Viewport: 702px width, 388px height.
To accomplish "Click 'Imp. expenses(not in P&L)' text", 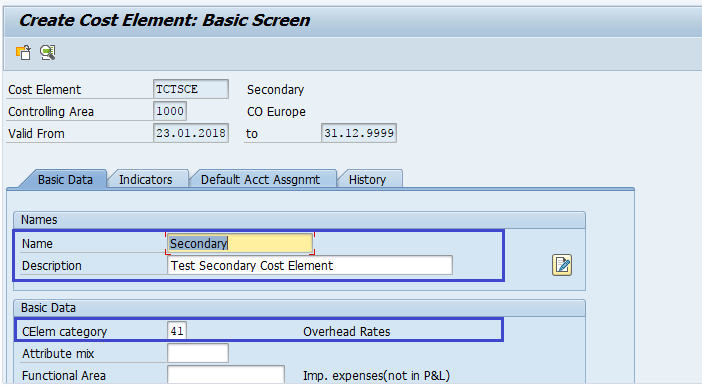I will coord(376,375).
